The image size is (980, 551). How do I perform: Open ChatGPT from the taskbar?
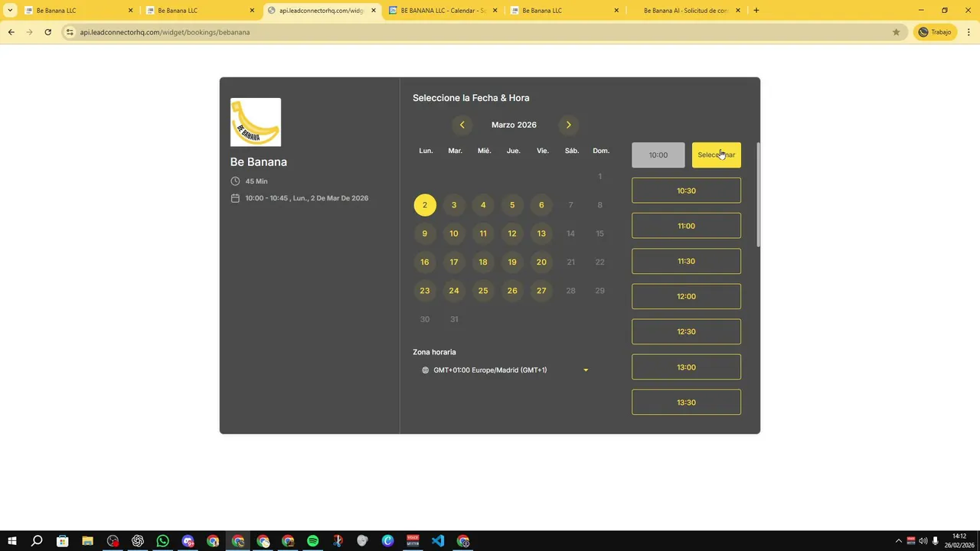tap(138, 541)
